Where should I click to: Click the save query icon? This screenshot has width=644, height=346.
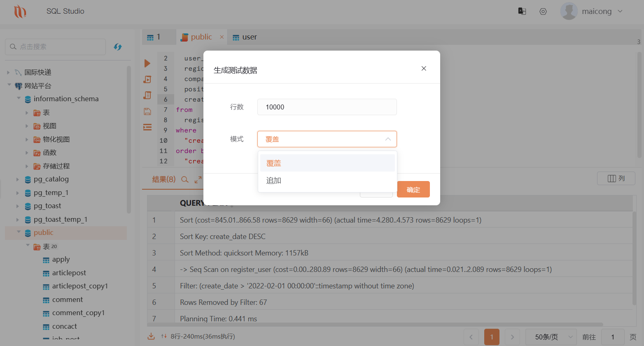[x=147, y=111]
